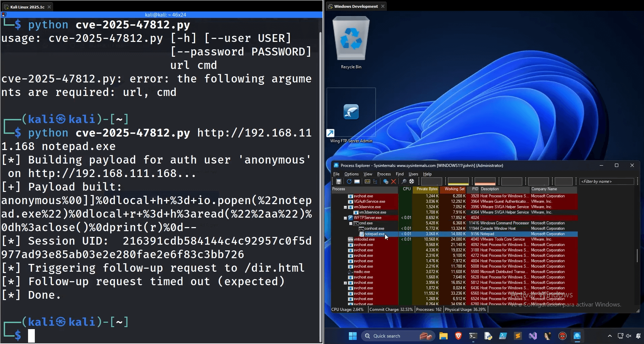This screenshot has height=344, width=644.
Task: Click the Kali terminal top-left window icon
Action: (4, 15)
